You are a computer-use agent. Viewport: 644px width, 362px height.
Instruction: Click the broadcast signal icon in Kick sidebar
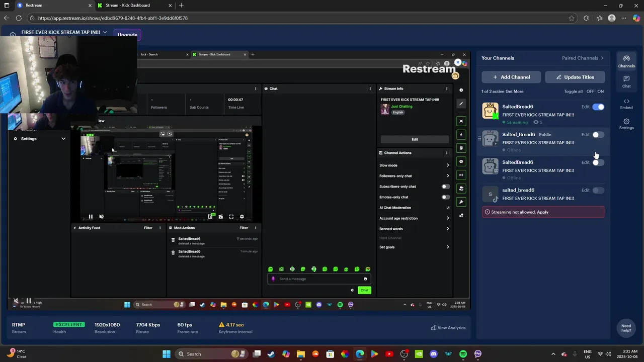point(461,175)
